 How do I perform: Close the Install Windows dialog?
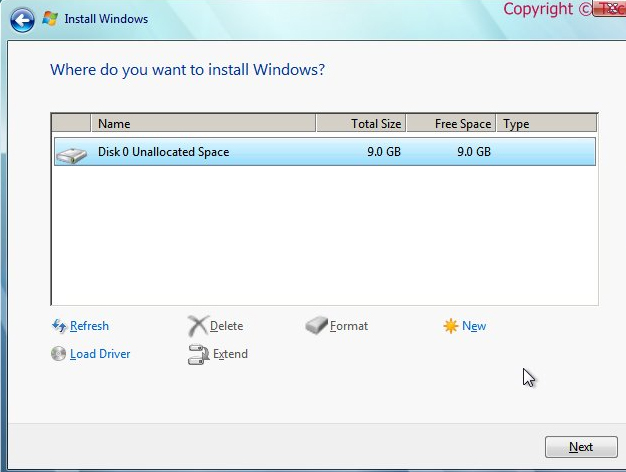pyautogui.click(x=610, y=8)
